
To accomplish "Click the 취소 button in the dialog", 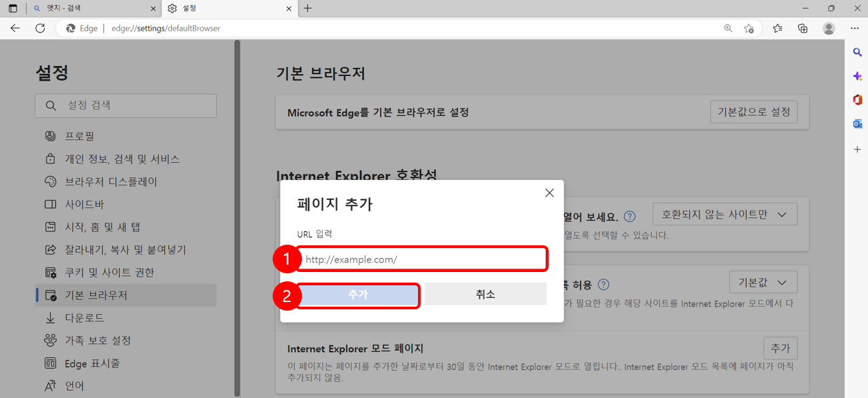I will pos(485,294).
